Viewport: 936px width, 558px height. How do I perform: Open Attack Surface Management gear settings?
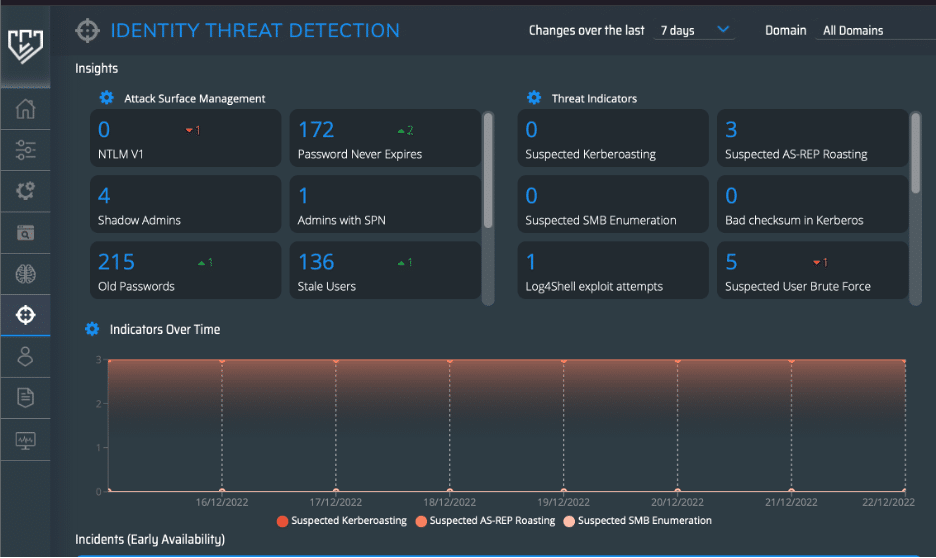point(106,98)
